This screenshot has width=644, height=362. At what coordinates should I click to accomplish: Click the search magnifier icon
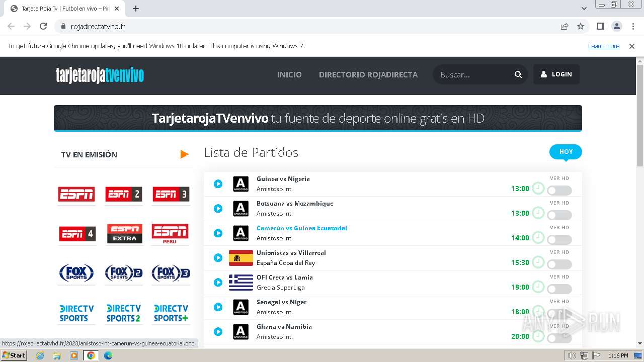[518, 74]
